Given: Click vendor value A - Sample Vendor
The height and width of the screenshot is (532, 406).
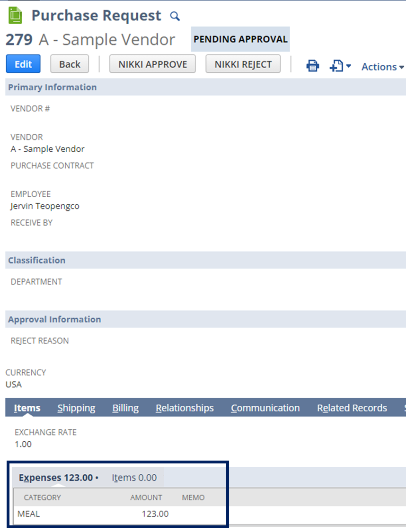Looking at the screenshot, I should click(47, 148).
